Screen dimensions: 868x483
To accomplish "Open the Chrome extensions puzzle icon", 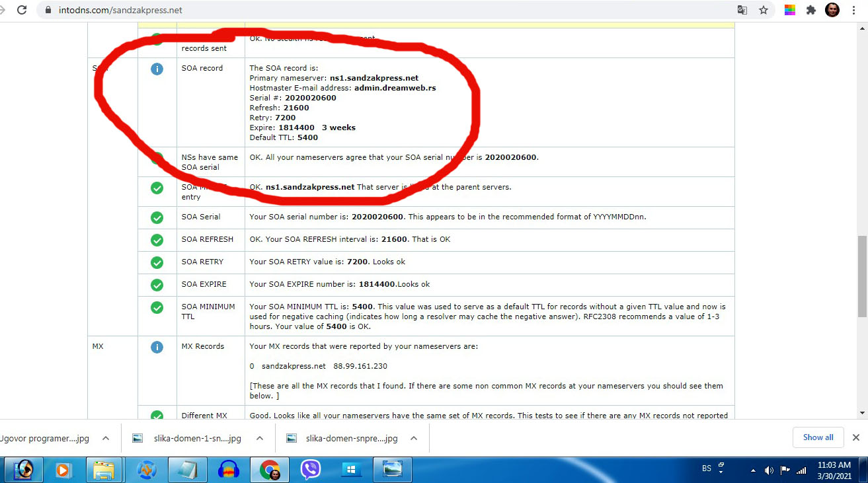I will pyautogui.click(x=811, y=10).
